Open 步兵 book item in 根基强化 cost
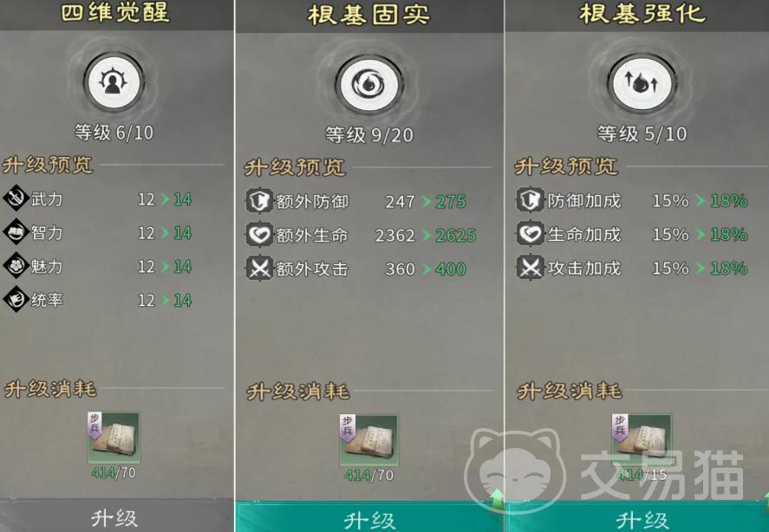The image size is (769, 532). (642, 440)
